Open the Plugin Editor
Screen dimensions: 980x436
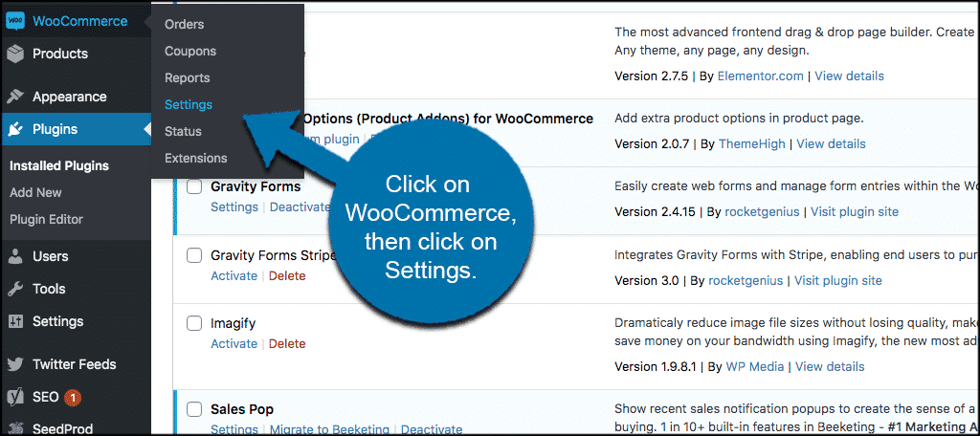[46, 220]
